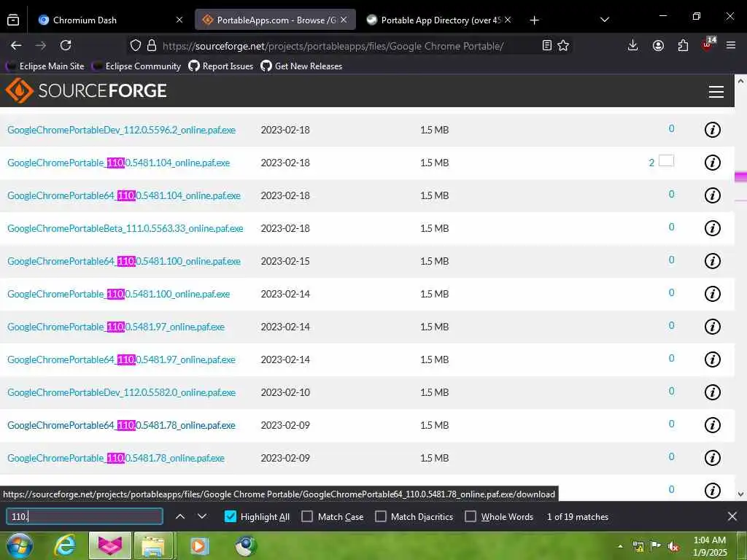
Task: Enable Whole Words option
Action: 471,516
